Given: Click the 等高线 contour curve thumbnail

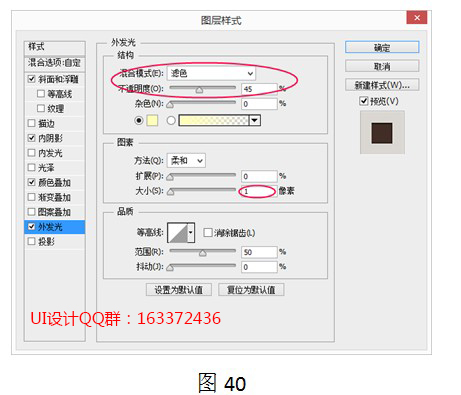Looking at the screenshot, I should (178, 233).
